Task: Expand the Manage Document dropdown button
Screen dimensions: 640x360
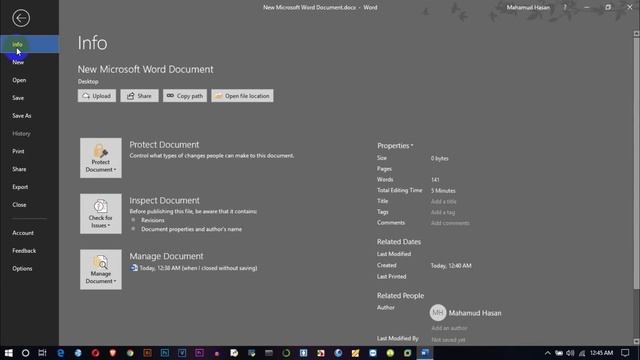Action: coord(101,269)
